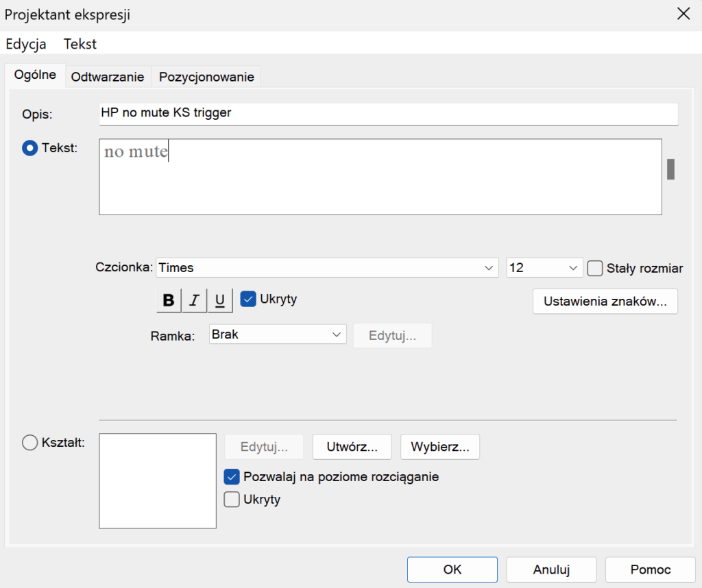Switch to the Odtwarzanie tab
Image resolution: width=702 pixels, height=588 pixels.
[108, 77]
